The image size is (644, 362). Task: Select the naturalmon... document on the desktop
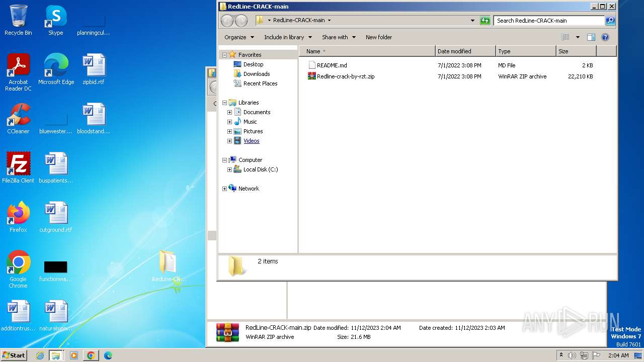point(56,316)
